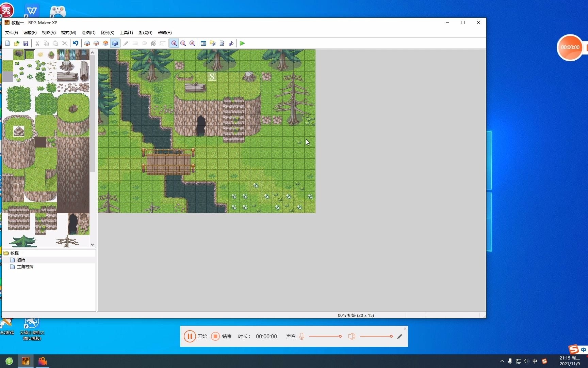Launch the playtest with green arrow
588x368 pixels.
[x=242, y=43]
